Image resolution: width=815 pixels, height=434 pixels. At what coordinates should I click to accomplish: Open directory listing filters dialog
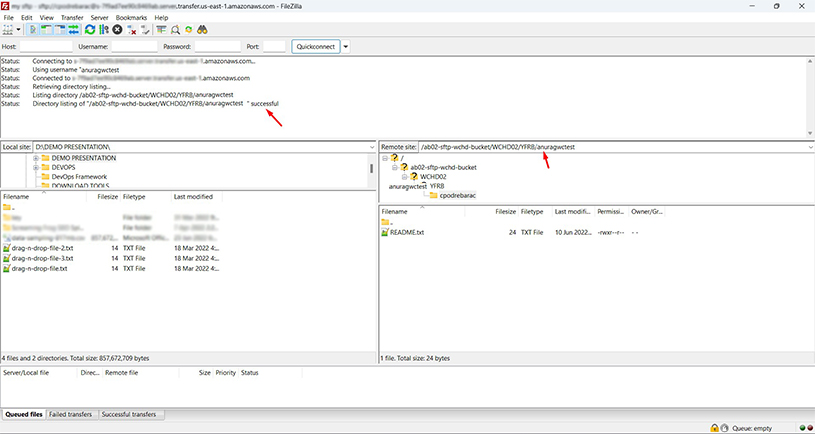[162, 30]
